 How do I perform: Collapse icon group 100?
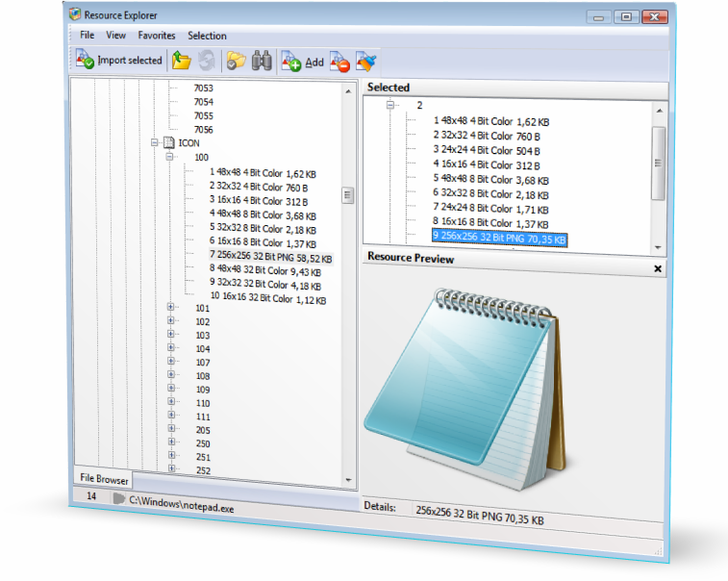pos(169,157)
